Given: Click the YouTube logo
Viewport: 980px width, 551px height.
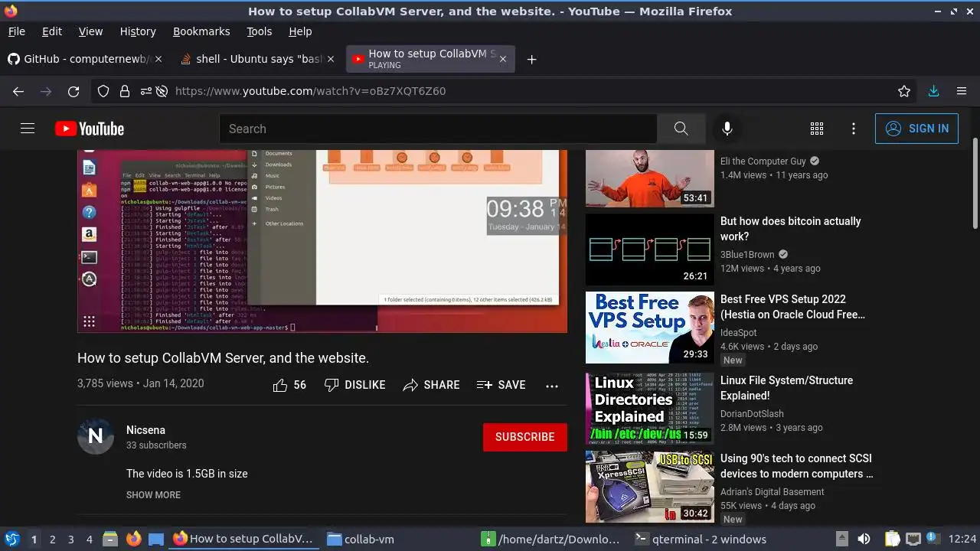Looking at the screenshot, I should click(90, 129).
